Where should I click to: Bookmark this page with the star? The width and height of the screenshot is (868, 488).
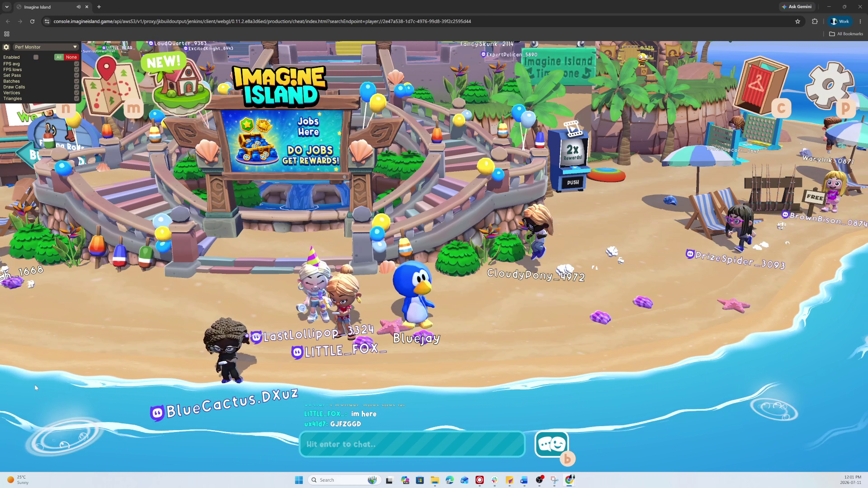coord(797,21)
